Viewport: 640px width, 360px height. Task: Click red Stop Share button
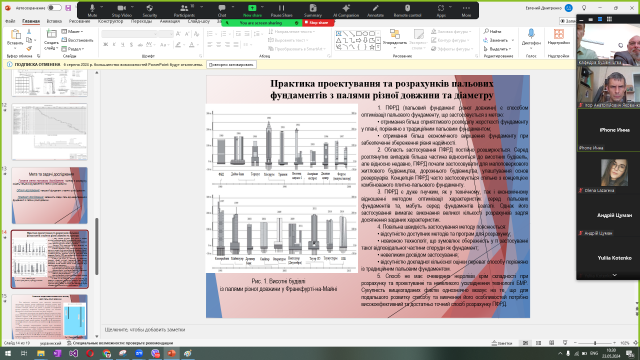[318, 23]
